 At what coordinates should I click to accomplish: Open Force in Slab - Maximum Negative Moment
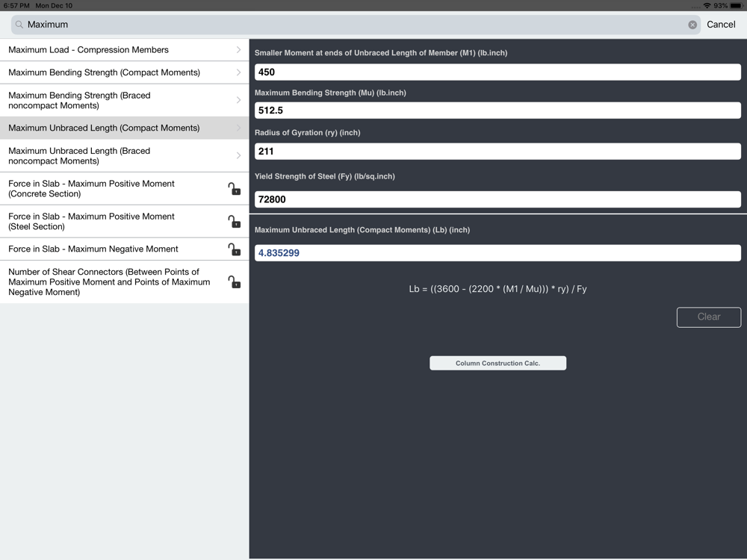pyautogui.click(x=124, y=249)
